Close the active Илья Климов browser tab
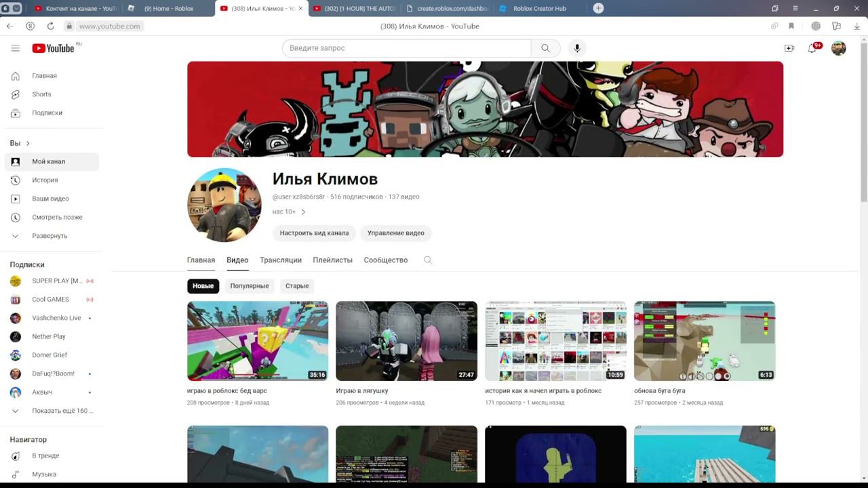Screen dimensions: 868x488 click(300, 8)
